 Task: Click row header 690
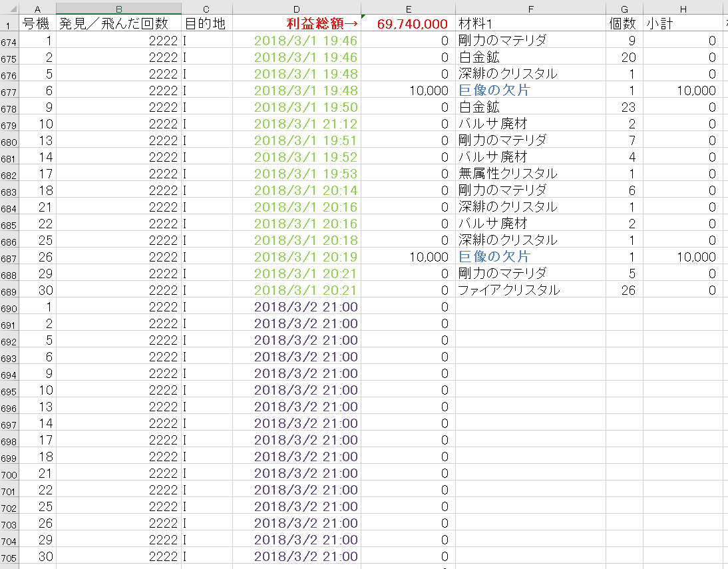9,307
